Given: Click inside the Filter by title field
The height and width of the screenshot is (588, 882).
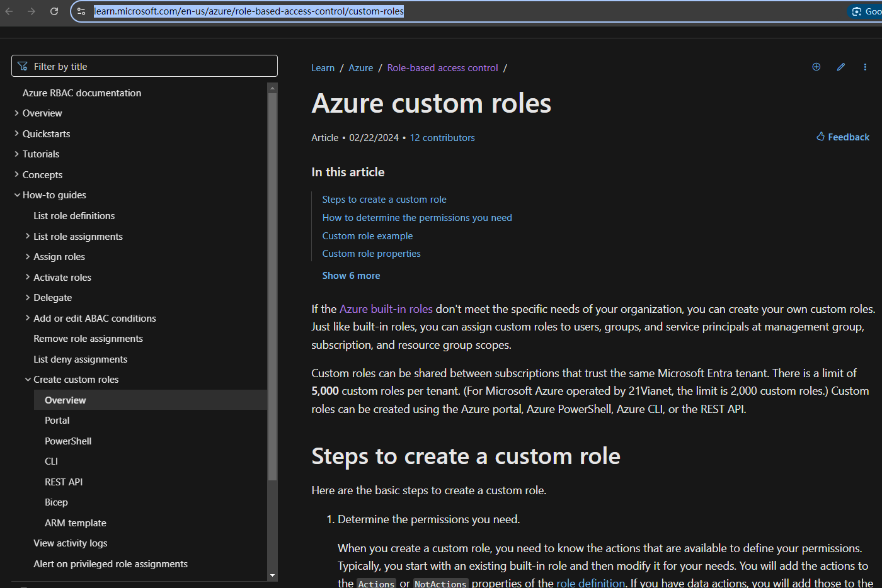Looking at the screenshot, I should (x=144, y=66).
